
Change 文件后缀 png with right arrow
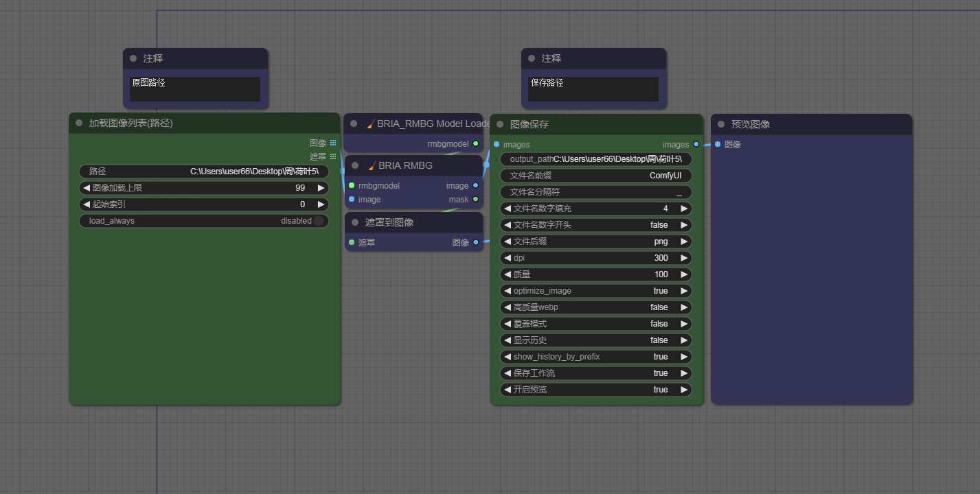[684, 242]
